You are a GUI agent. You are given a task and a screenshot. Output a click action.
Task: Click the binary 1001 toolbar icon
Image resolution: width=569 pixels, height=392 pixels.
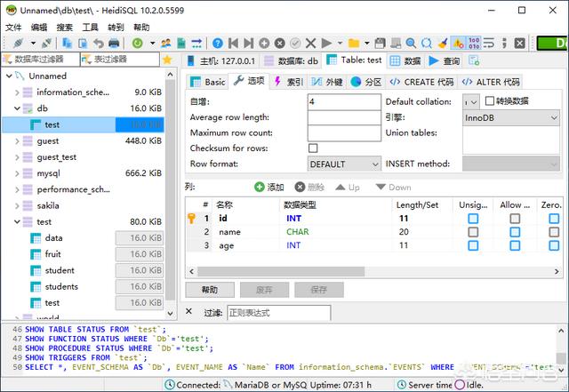[474, 44]
